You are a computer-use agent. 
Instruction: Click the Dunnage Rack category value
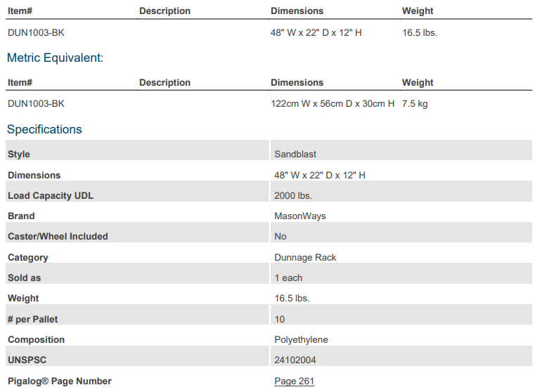pyautogui.click(x=305, y=257)
